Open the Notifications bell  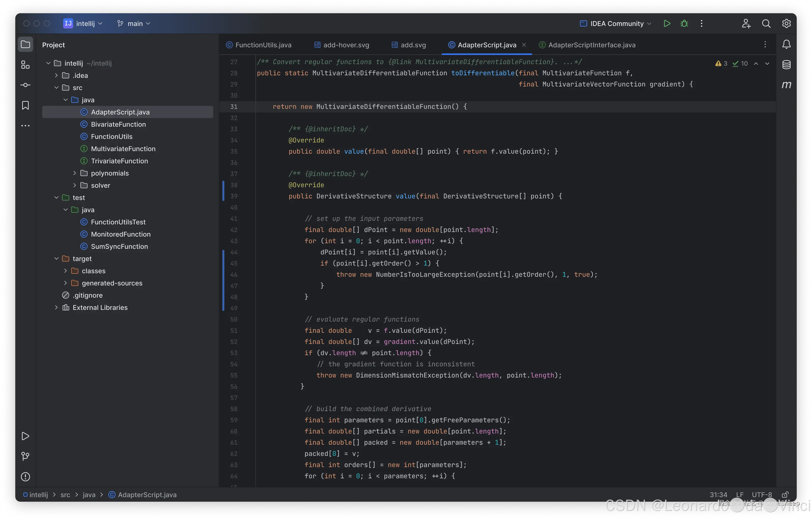(x=786, y=45)
